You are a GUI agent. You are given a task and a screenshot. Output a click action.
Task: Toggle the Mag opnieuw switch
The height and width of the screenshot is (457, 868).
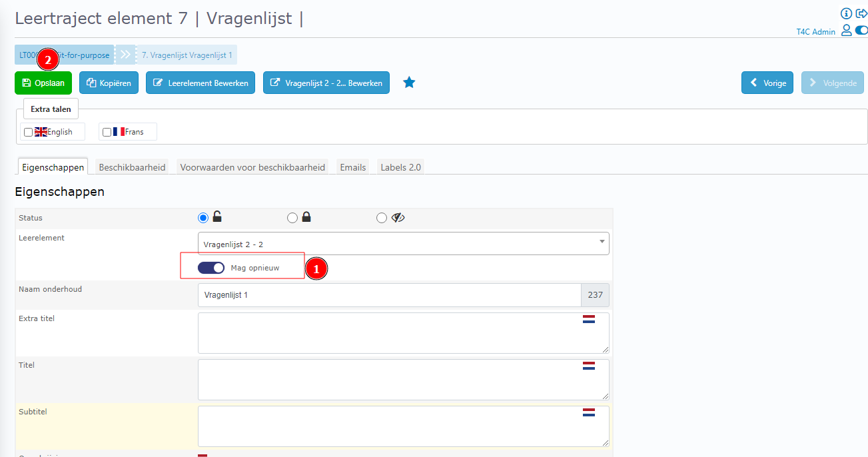click(211, 268)
